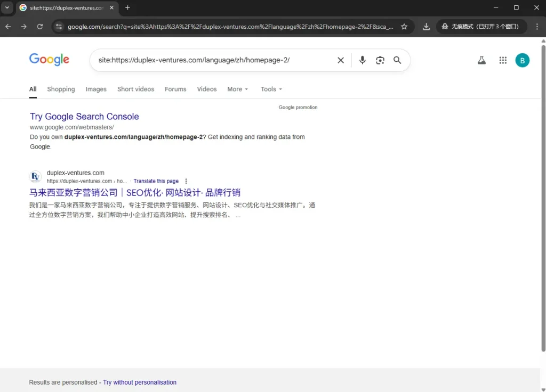Open a new browser tab with the plus button
This screenshot has height=392, width=546.
[127, 8]
